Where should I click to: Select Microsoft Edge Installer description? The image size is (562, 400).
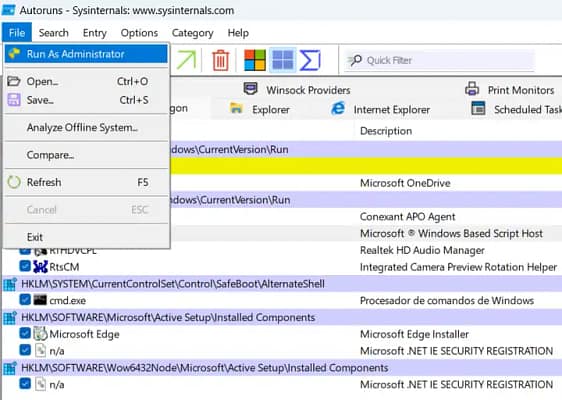pyautogui.click(x=414, y=334)
